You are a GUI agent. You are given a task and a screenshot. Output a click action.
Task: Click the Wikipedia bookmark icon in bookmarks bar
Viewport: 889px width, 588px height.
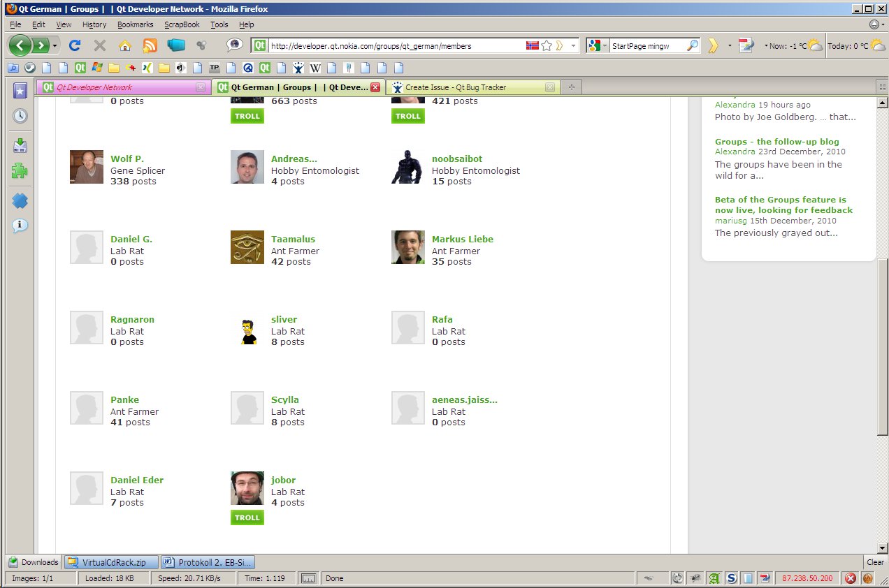(x=315, y=68)
